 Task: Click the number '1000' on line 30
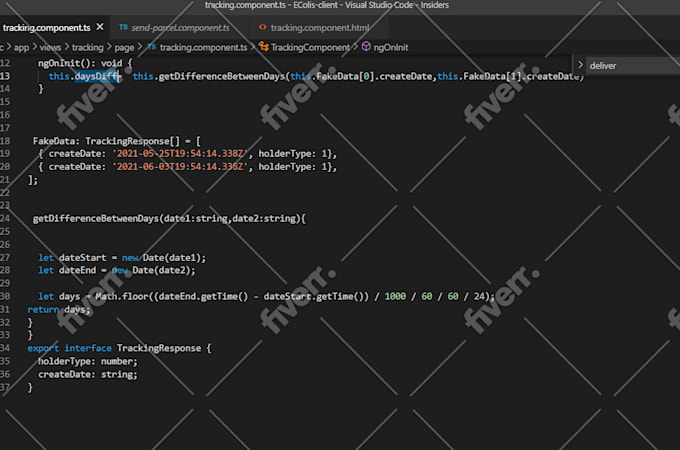click(396, 296)
